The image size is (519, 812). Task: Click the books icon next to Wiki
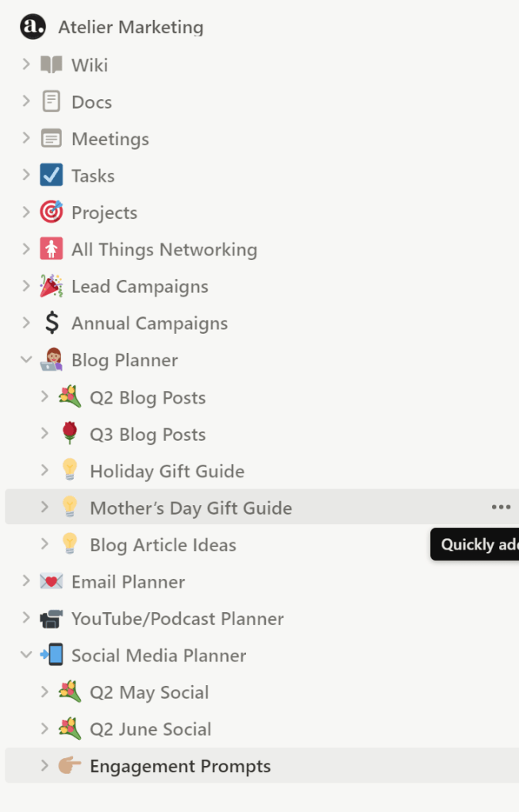[x=50, y=64]
